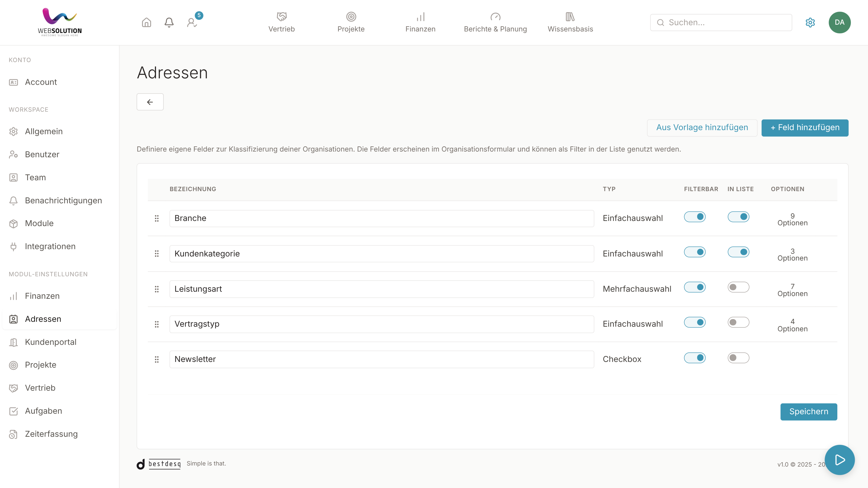Open Account in the sidebar
This screenshot has height=488, width=868.
[x=60, y=82]
